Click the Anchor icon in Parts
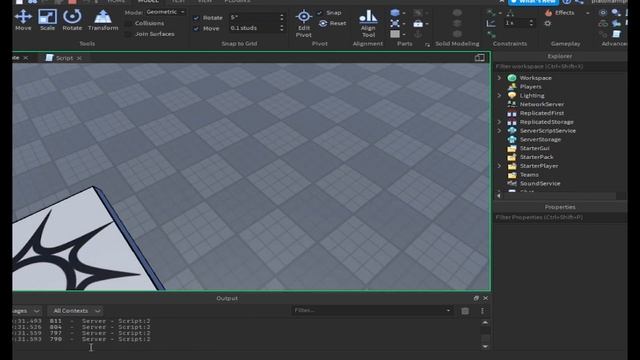Screen dimensions: 640x360 (x=418, y=34)
